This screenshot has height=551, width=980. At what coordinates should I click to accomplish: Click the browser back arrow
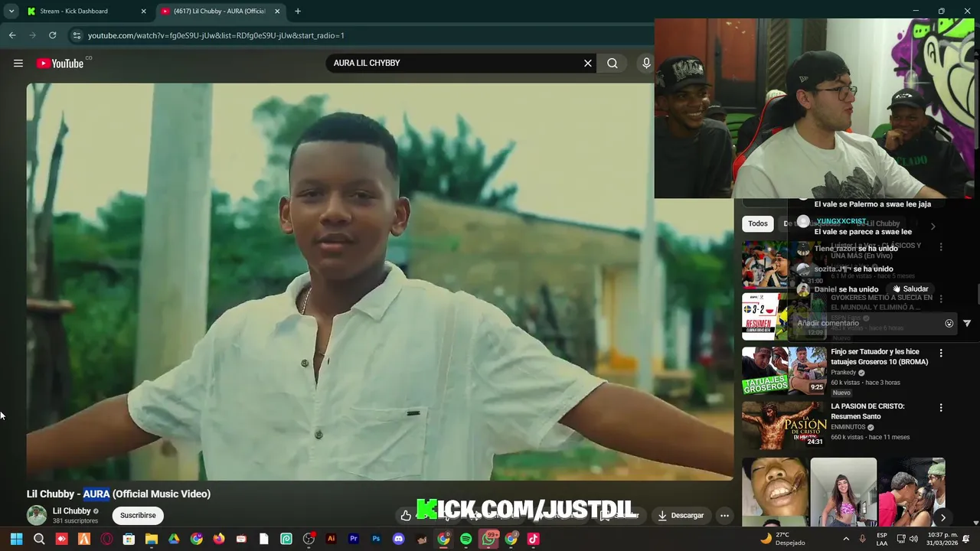[x=12, y=35]
